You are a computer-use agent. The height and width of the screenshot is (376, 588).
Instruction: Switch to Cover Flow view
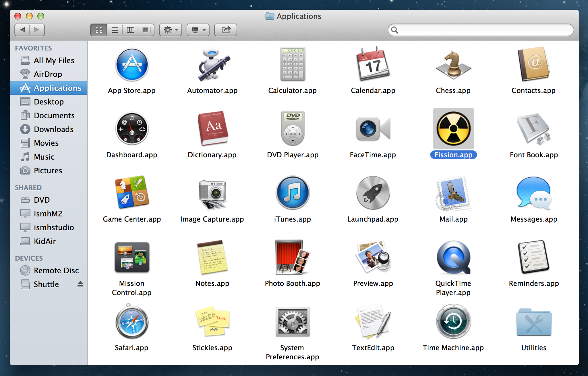146,30
